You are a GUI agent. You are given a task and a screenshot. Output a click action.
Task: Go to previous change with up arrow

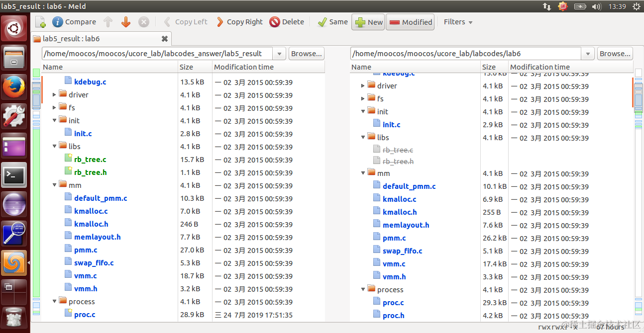pos(108,22)
